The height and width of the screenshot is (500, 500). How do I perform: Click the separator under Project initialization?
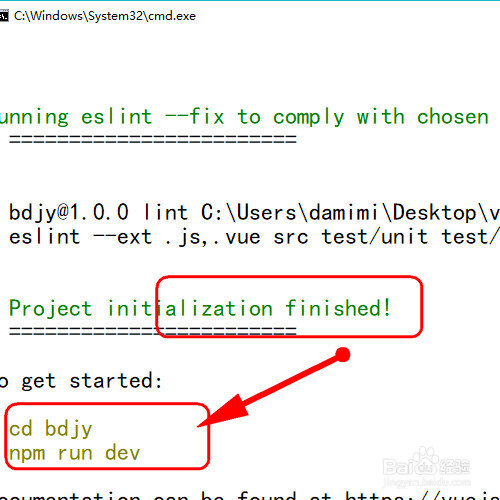tap(153, 331)
